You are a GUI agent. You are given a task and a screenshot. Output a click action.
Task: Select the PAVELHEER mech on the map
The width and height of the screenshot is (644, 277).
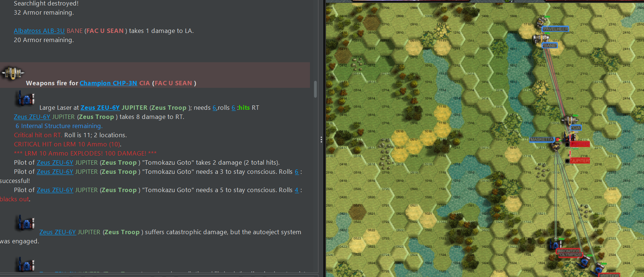click(x=541, y=22)
